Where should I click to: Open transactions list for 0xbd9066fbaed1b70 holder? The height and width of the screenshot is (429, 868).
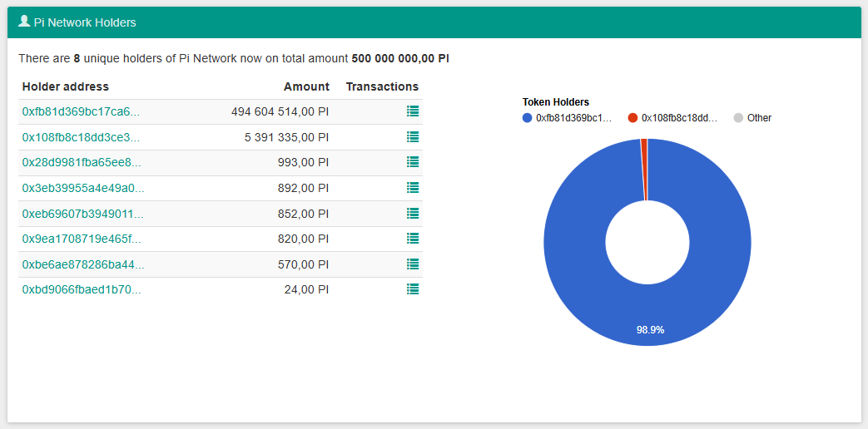[413, 289]
